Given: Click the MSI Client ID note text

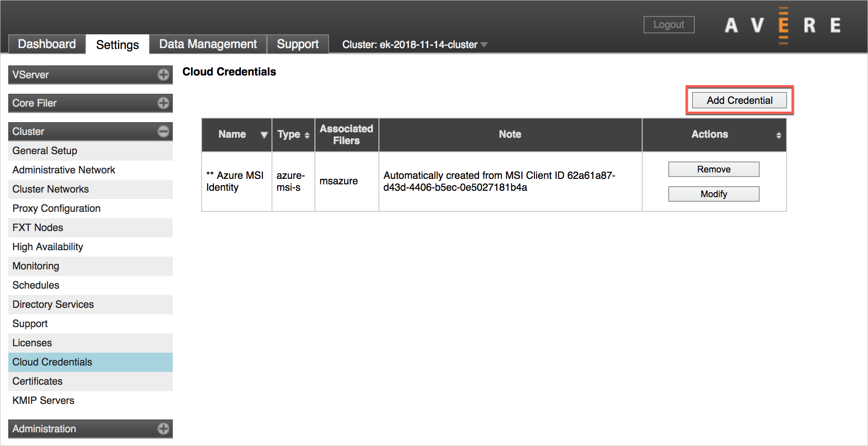Looking at the screenshot, I should point(499,182).
